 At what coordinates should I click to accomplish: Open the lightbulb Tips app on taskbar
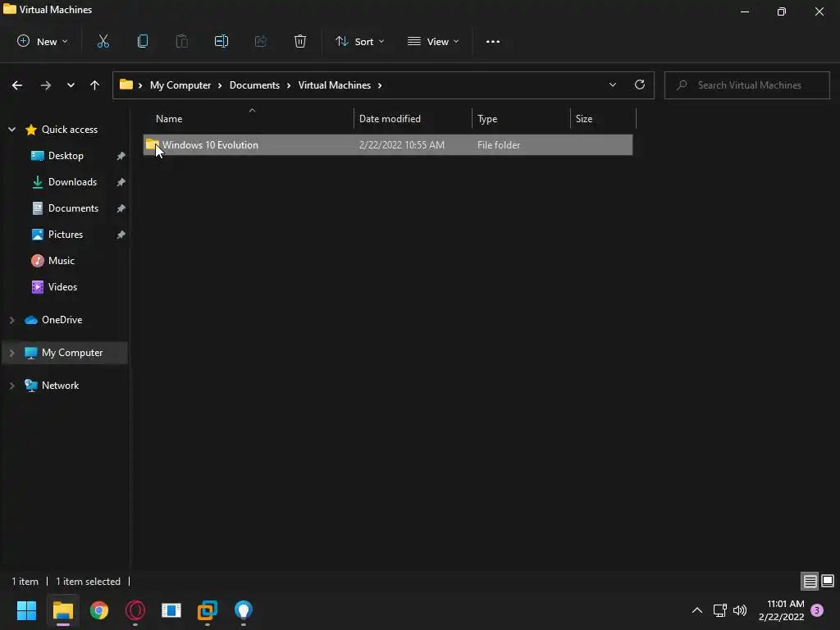[243, 610]
